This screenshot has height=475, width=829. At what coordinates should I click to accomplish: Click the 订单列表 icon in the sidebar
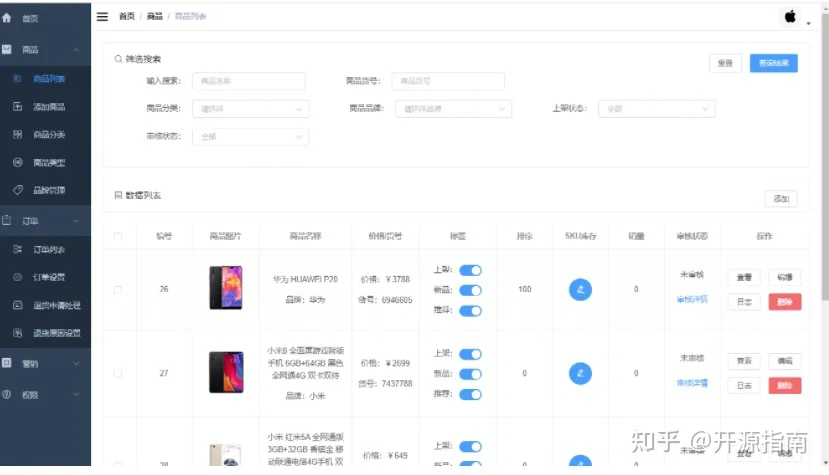(17, 249)
